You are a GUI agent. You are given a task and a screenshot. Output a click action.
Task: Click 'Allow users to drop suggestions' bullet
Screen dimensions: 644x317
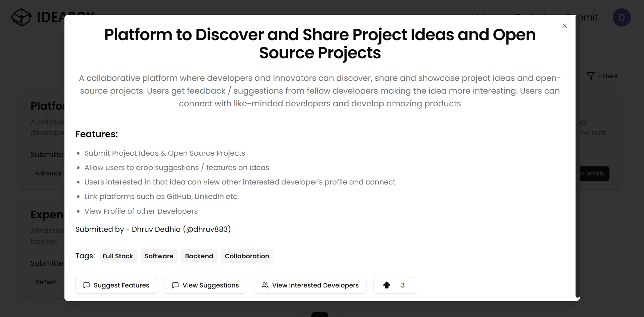[x=177, y=168]
